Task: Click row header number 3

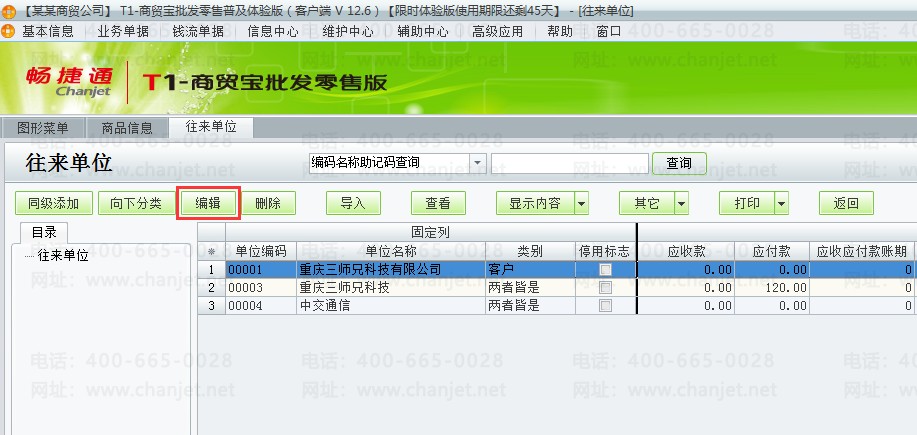Action: point(211,305)
